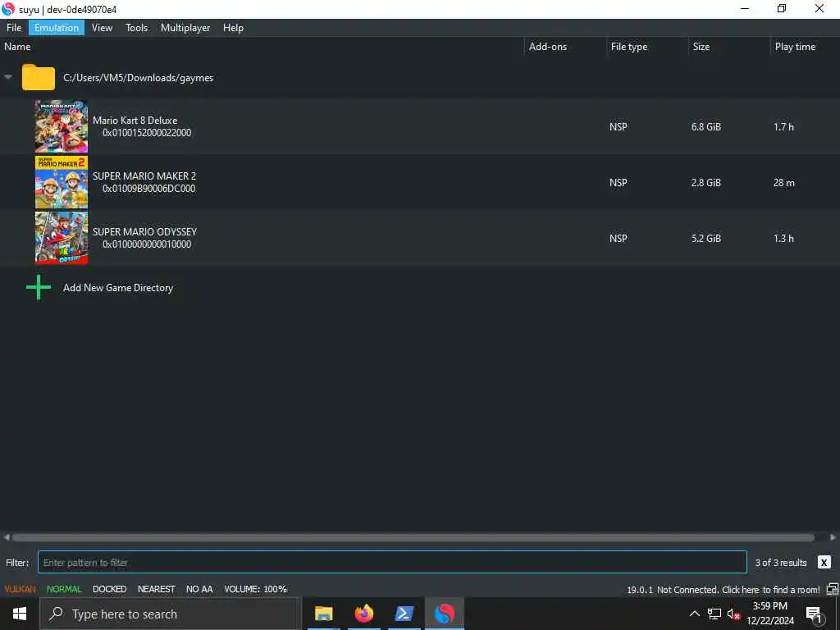This screenshot has width=840, height=630.
Task: Select the Mario Kart 8 Deluxe cover art
Action: click(x=62, y=127)
